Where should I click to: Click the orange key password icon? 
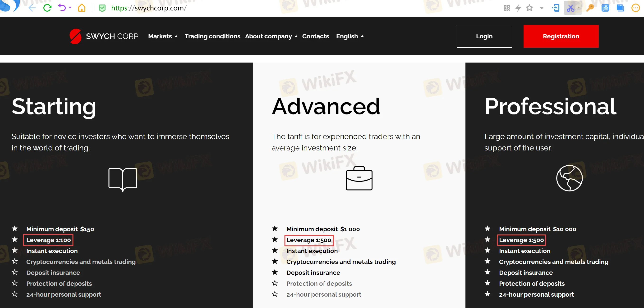tap(590, 8)
